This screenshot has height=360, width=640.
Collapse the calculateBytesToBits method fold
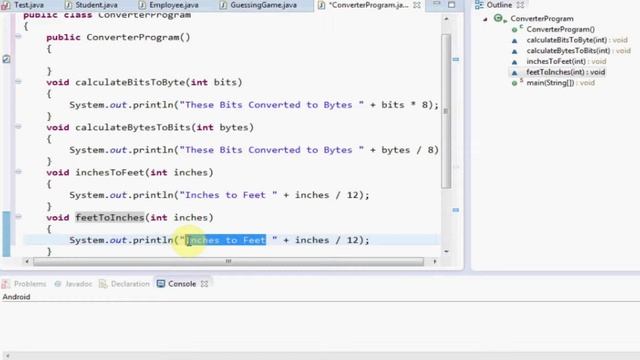tap(18, 127)
